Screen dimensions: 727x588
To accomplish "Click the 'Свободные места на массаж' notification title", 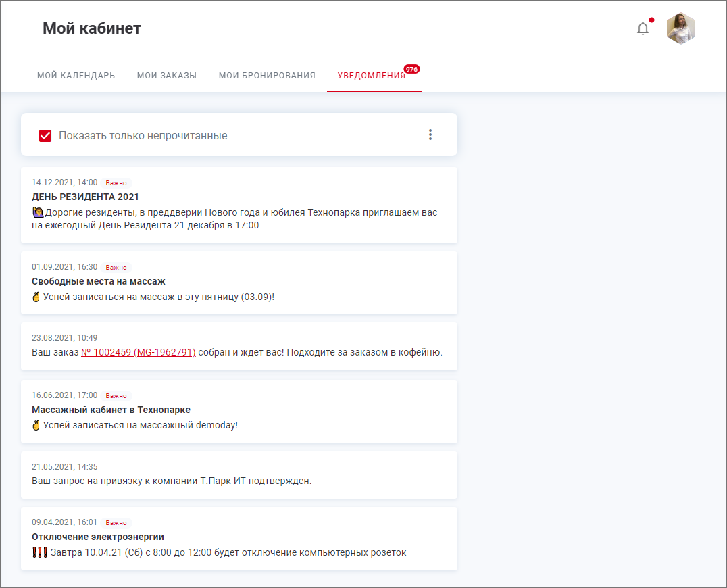I will click(98, 281).
